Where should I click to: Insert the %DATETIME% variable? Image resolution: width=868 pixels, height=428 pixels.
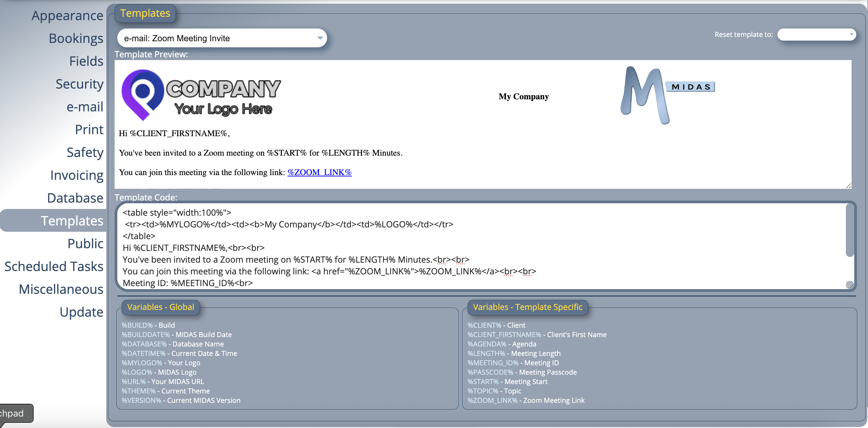pos(143,354)
